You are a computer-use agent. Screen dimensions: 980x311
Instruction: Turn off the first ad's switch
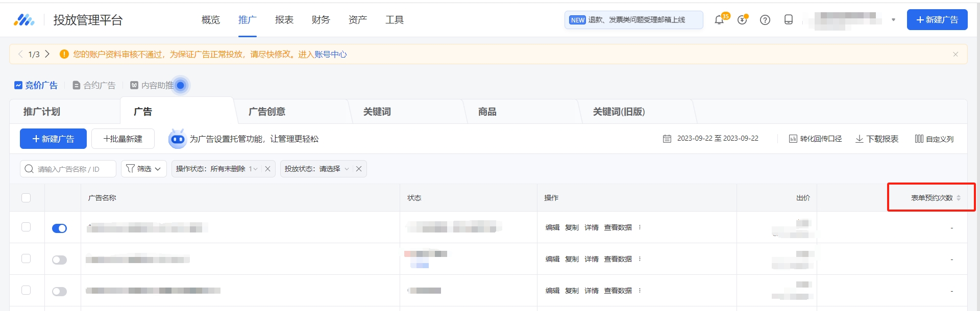[x=59, y=228]
